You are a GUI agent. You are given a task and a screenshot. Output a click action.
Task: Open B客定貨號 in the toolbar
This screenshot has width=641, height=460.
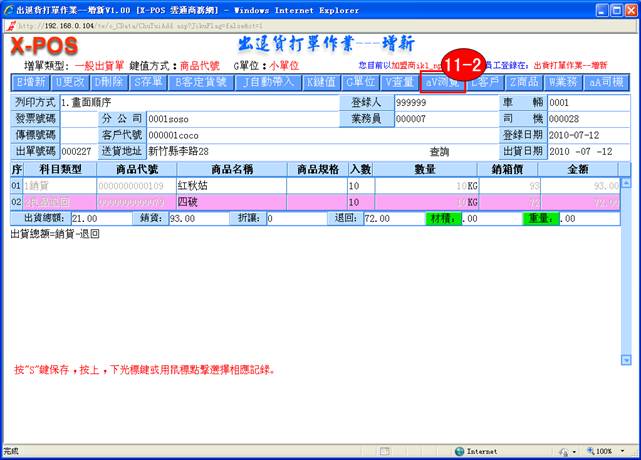[x=203, y=82]
